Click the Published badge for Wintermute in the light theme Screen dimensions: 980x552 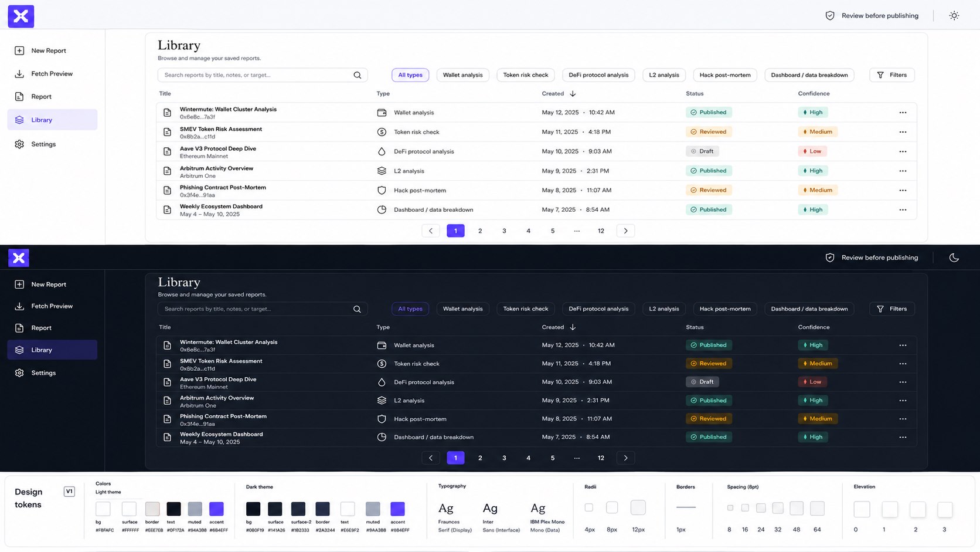[x=709, y=113]
